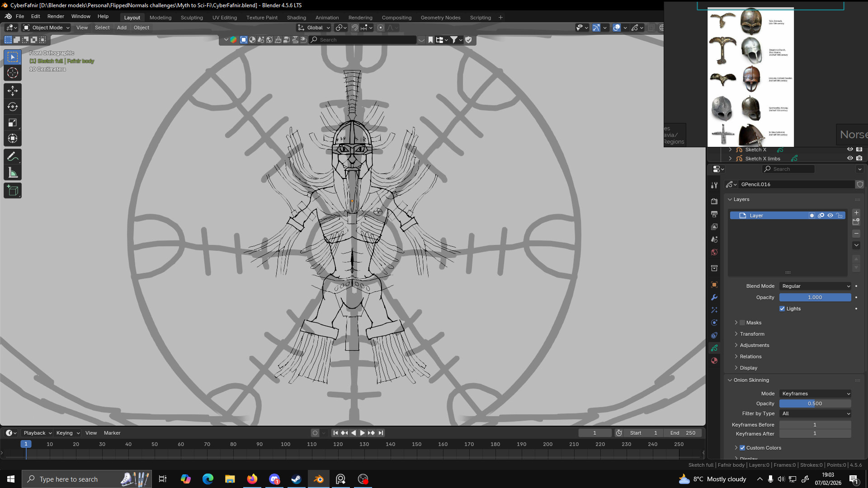
Task: Choose the Cursor tool
Action: pyautogui.click(x=13, y=73)
